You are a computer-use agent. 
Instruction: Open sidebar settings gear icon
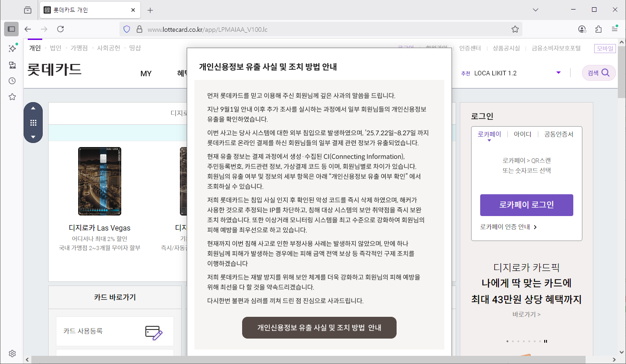click(12, 354)
